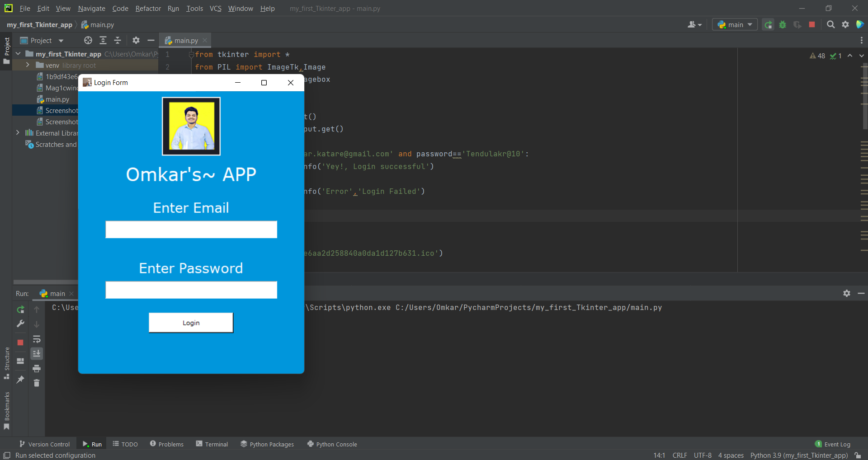Print the console output
Viewport: 868px width, 460px height.
coord(37,368)
